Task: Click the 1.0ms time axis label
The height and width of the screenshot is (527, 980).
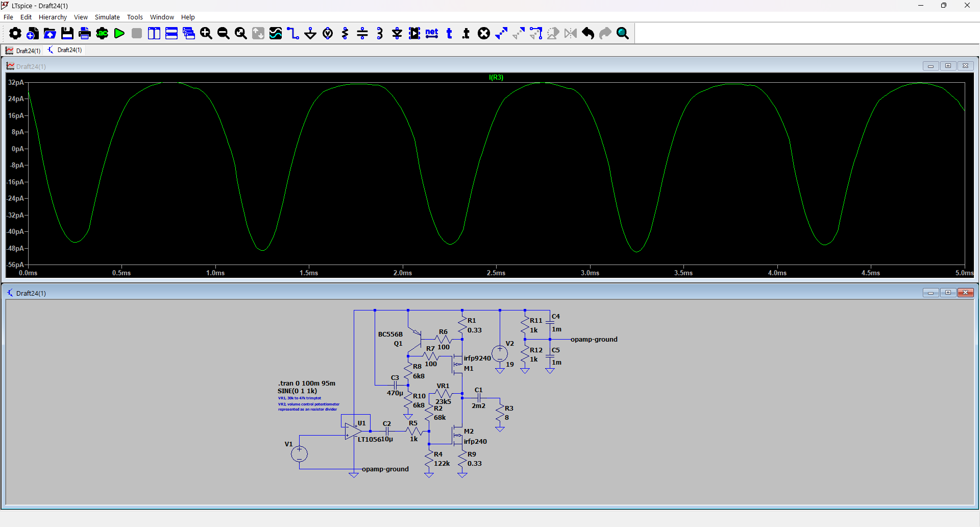Action: (x=215, y=273)
